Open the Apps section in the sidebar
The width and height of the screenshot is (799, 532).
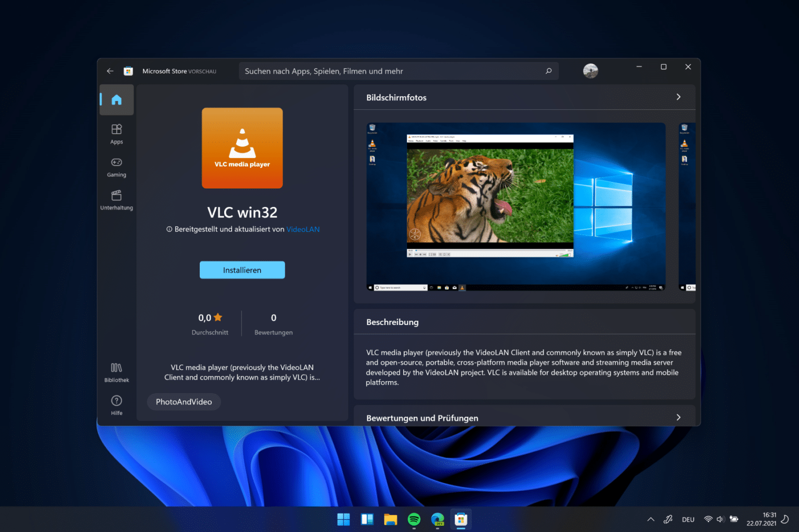tap(116, 134)
